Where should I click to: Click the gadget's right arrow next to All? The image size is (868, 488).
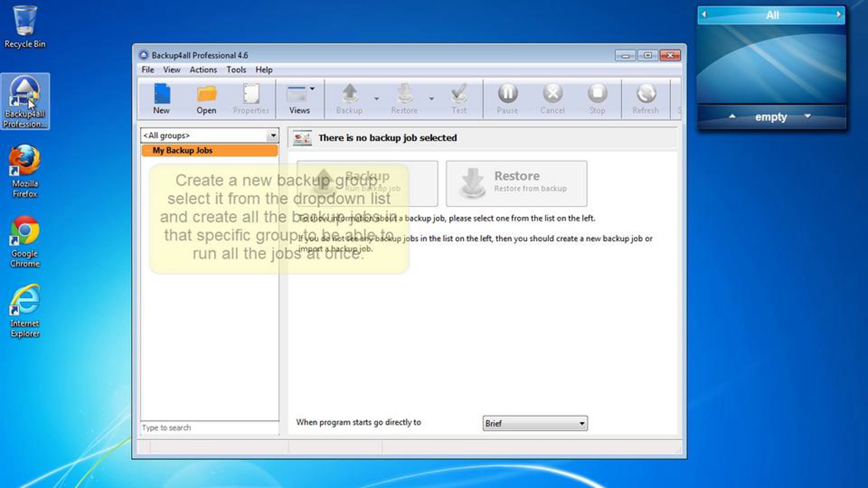point(838,14)
